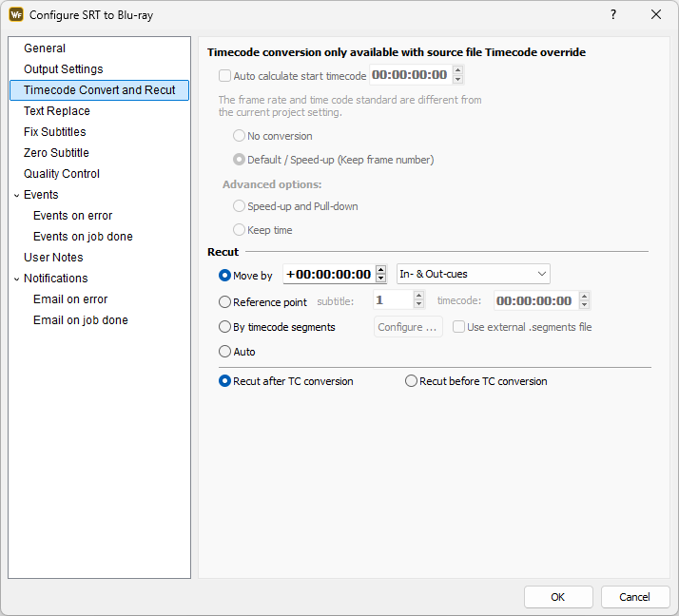The image size is (679, 616).
Task: Select Email on job done
Action: point(80,320)
